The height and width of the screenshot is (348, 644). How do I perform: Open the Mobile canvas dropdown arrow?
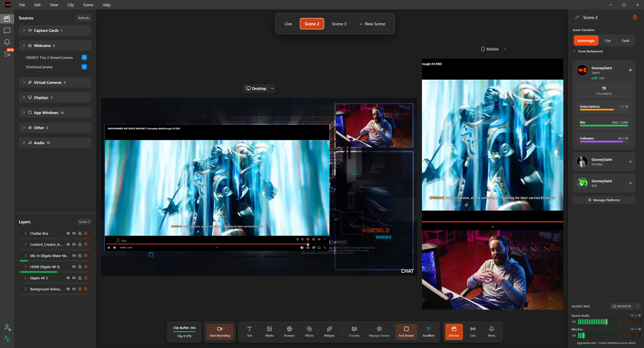(x=505, y=49)
